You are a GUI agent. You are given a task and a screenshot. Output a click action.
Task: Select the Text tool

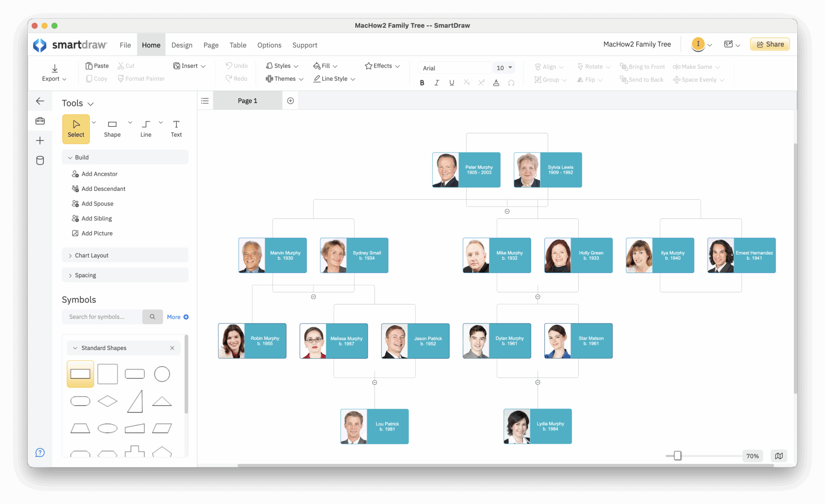[x=176, y=128]
